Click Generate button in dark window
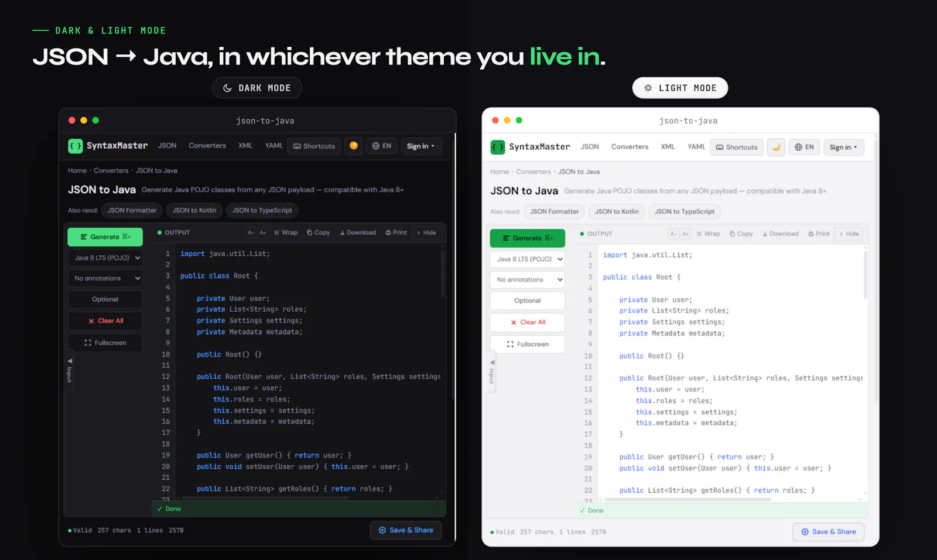 pos(105,237)
